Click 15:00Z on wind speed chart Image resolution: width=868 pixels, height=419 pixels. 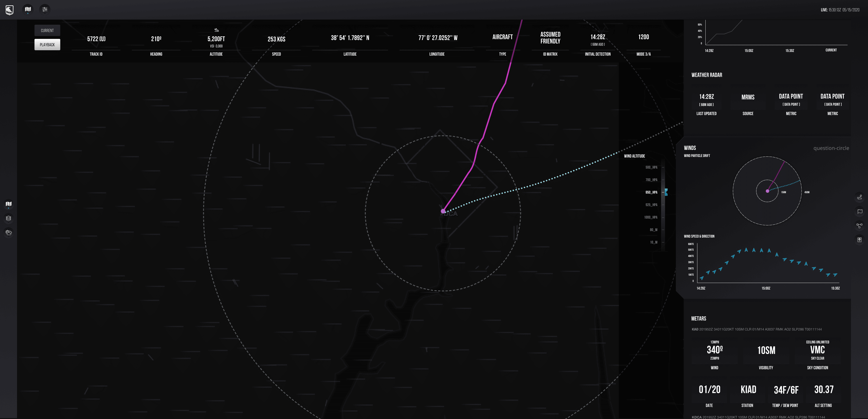coord(766,288)
